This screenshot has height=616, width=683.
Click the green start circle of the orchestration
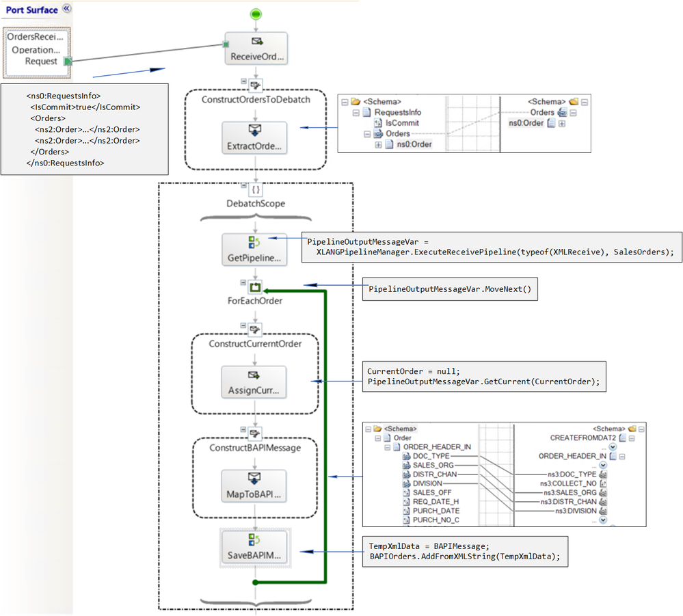(x=256, y=14)
